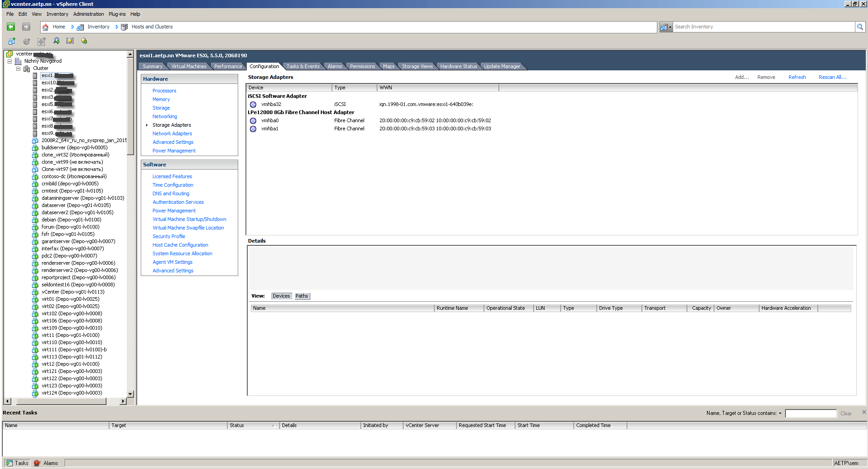Click the grayed New vApp toolbar icon

tap(42, 41)
